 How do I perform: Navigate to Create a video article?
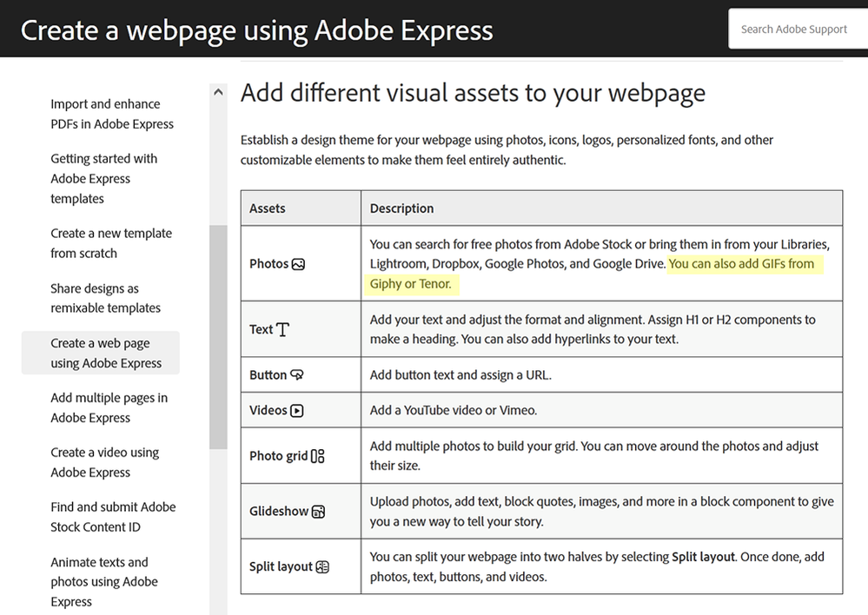pyautogui.click(x=104, y=462)
